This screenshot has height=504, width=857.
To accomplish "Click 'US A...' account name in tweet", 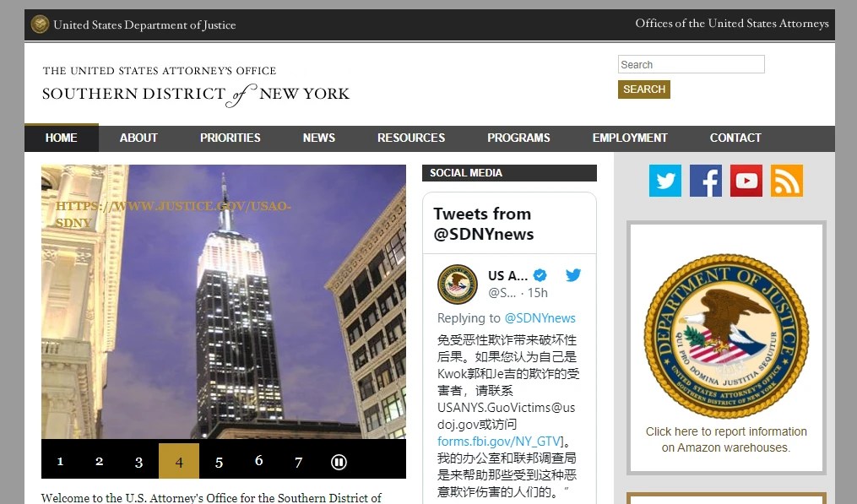I will point(507,275).
